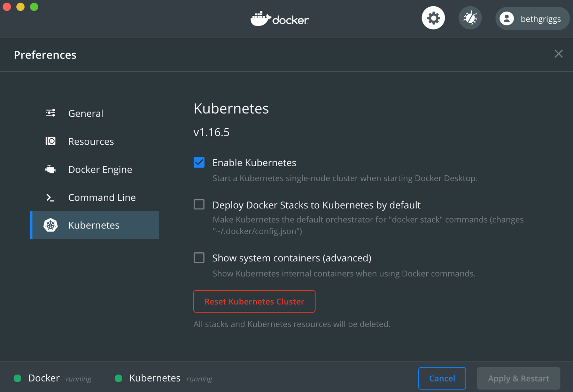
Task: Check Show system containers (advanced)
Action: [x=199, y=258]
